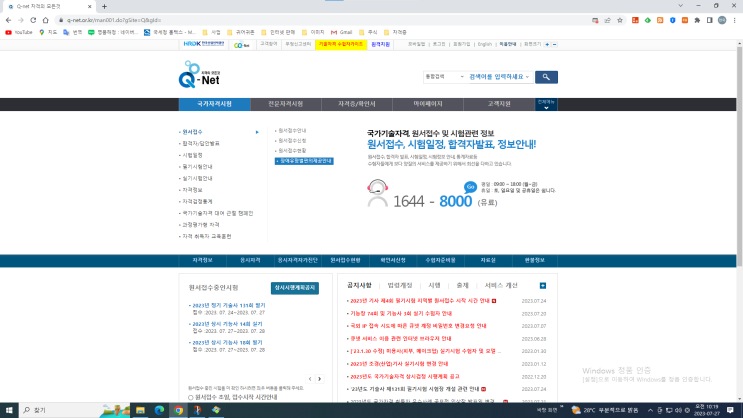Click the search keyword input field
The height and width of the screenshot is (418, 743).
[496, 77]
